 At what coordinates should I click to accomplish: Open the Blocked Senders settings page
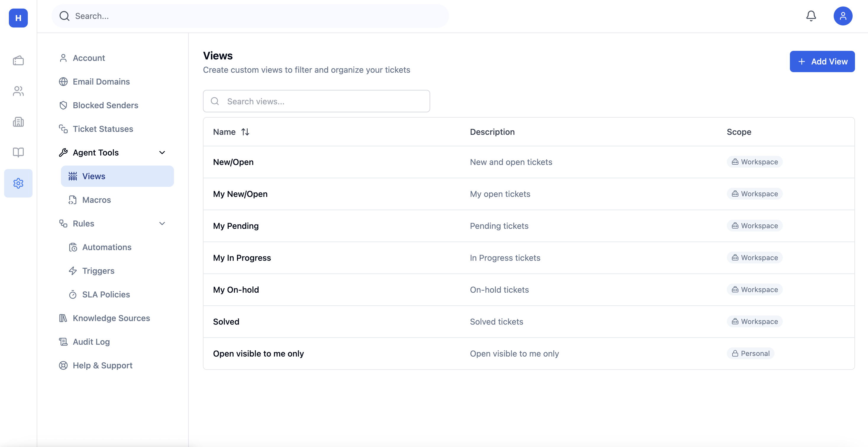(x=105, y=105)
